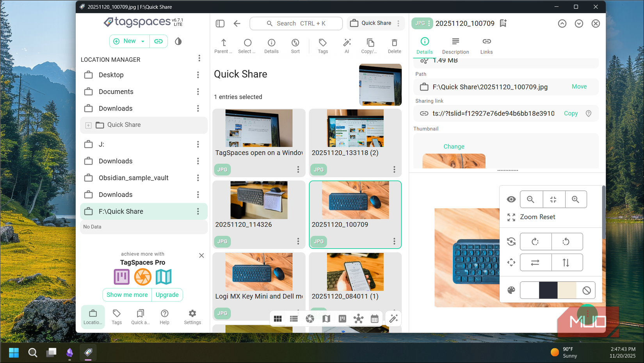Copy the sharing link
This screenshot has height=363, width=644.
pyautogui.click(x=571, y=113)
